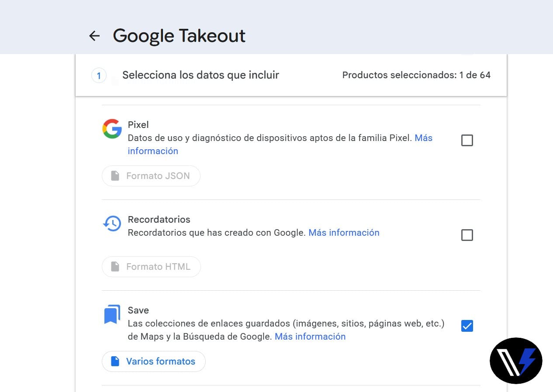Click the heading Selecciona los datos que incluir
The width and height of the screenshot is (553, 392).
tap(200, 75)
